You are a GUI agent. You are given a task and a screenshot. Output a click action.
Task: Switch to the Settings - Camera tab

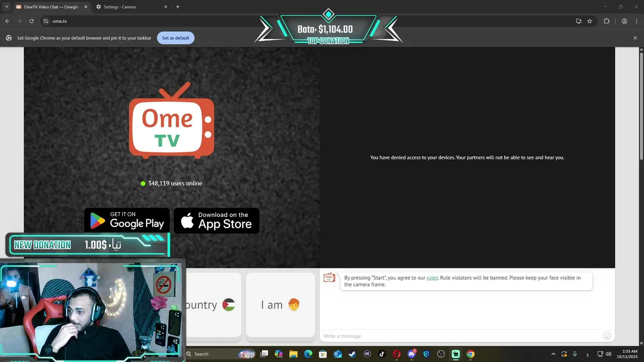(x=132, y=7)
